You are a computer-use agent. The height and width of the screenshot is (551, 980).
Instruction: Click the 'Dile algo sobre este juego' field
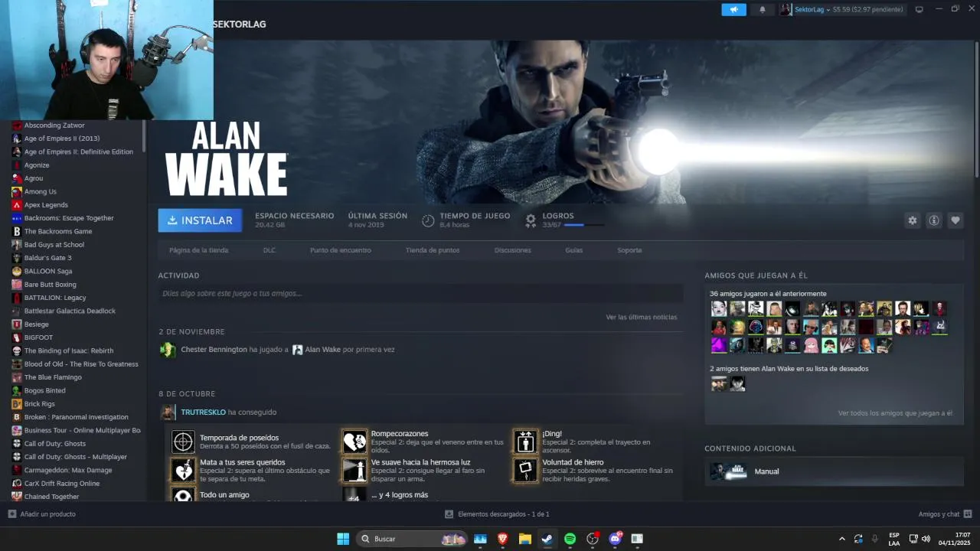click(420, 293)
